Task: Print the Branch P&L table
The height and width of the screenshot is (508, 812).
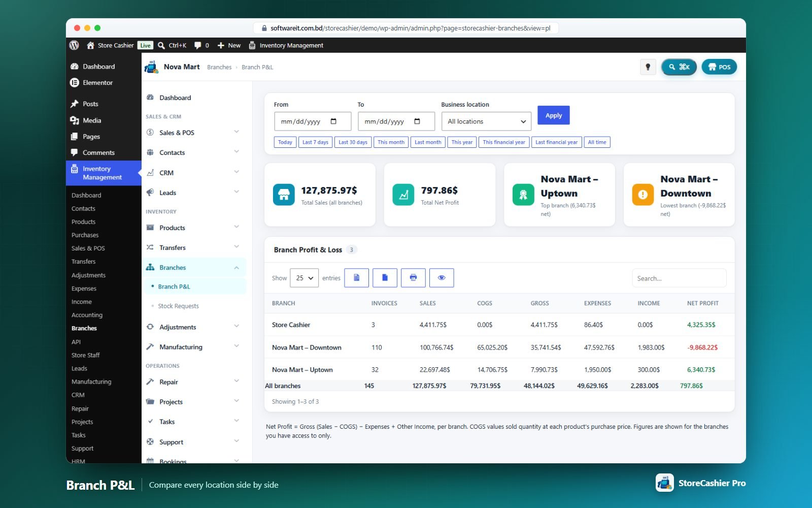Action: pyautogui.click(x=413, y=278)
